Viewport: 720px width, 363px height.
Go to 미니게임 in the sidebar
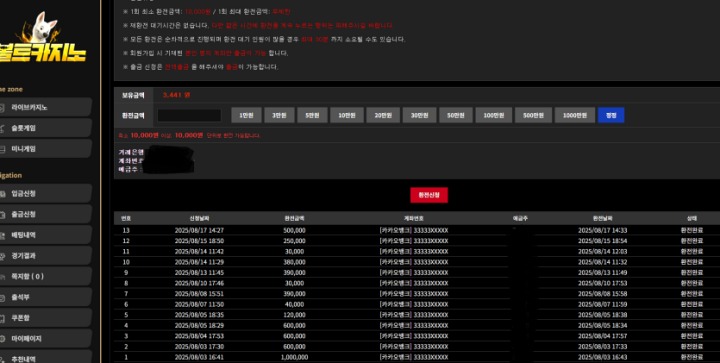[x=45, y=149]
